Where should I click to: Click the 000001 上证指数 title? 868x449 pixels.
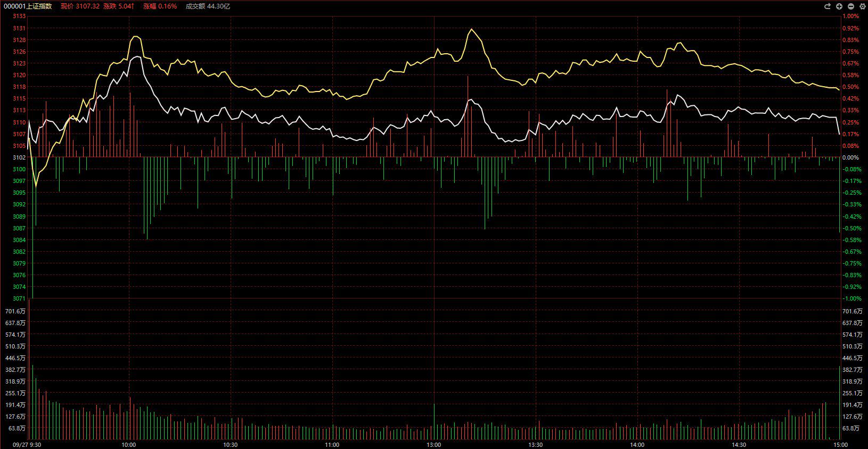click(28, 6)
